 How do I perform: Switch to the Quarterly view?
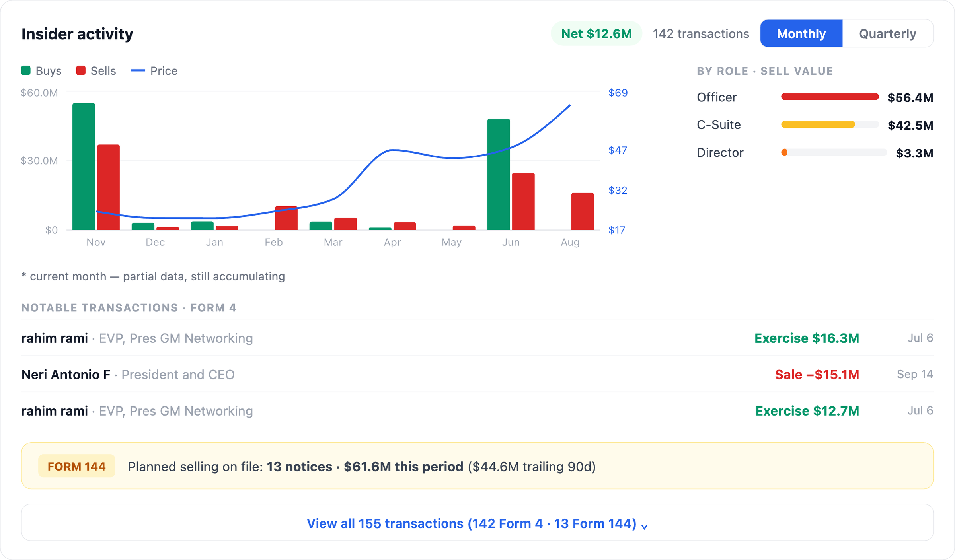click(x=887, y=33)
